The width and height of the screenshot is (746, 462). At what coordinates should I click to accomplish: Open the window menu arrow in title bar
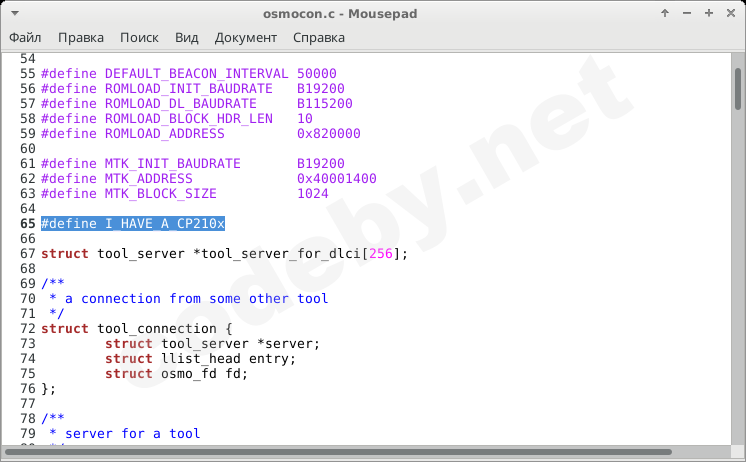point(15,13)
